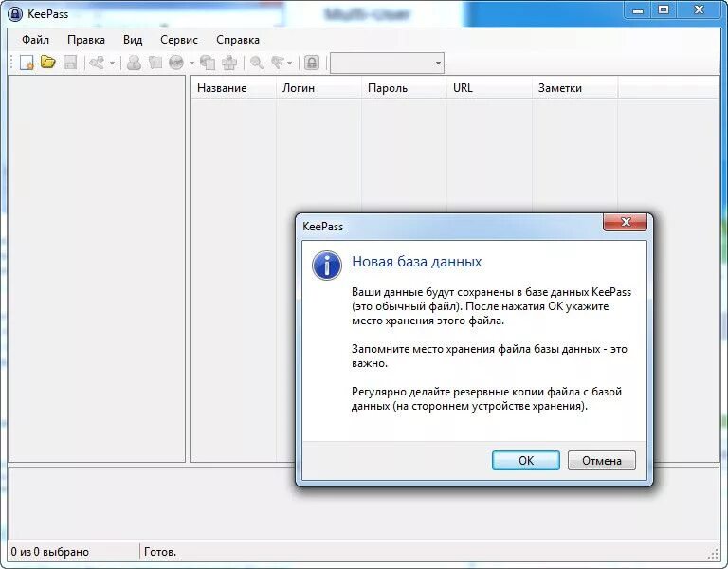Open the Вид menu
The width and height of the screenshot is (728, 569).
tap(133, 40)
